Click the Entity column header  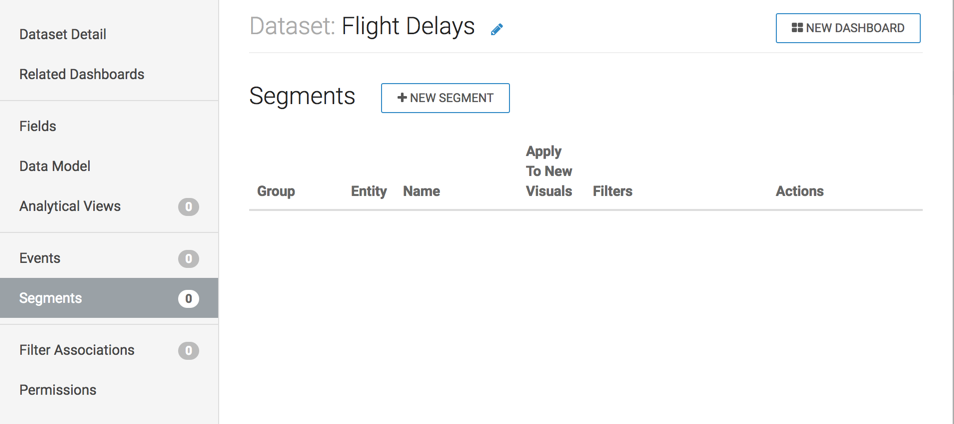[369, 191]
